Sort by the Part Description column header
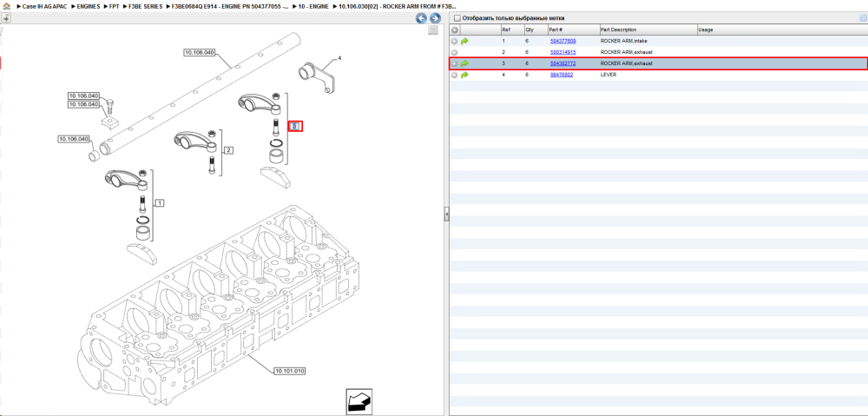This screenshot has height=416, width=868. coord(648,30)
